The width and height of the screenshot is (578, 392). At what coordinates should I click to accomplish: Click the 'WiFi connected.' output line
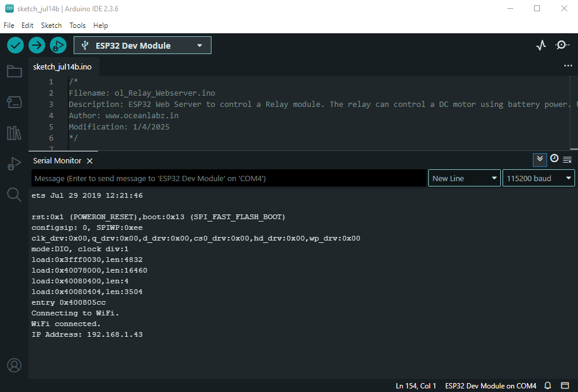(x=66, y=324)
